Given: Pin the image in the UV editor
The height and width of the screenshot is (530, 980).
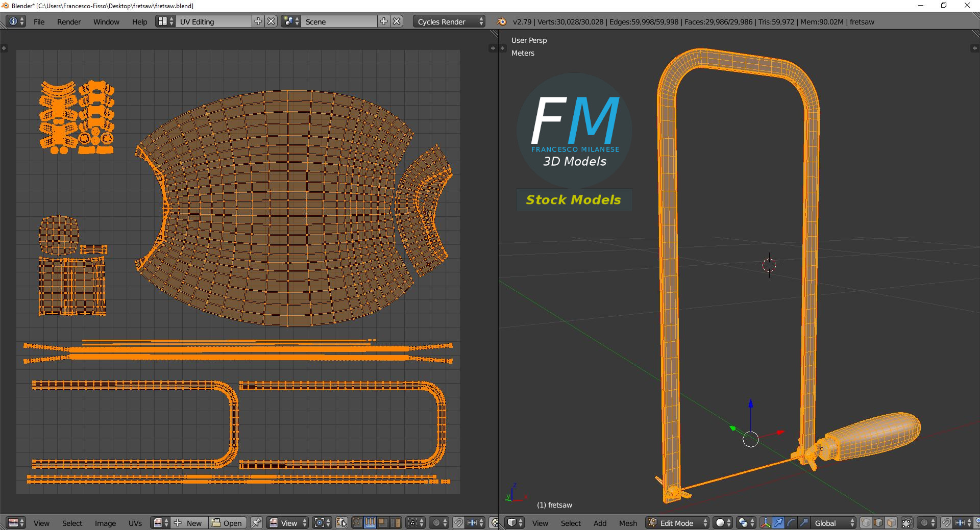Looking at the screenshot, I should click(256, 523).
